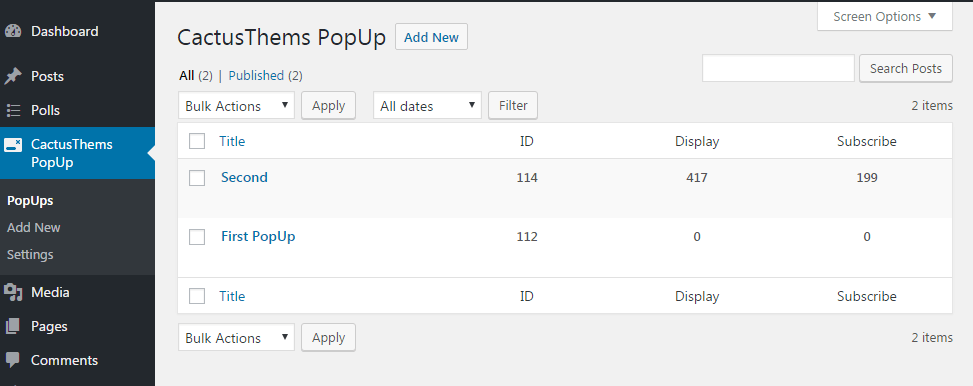Click the Subscribe count in the First PopUp row
The width and height of the screenshot is (973, 386).
click(x=867, y=236)
